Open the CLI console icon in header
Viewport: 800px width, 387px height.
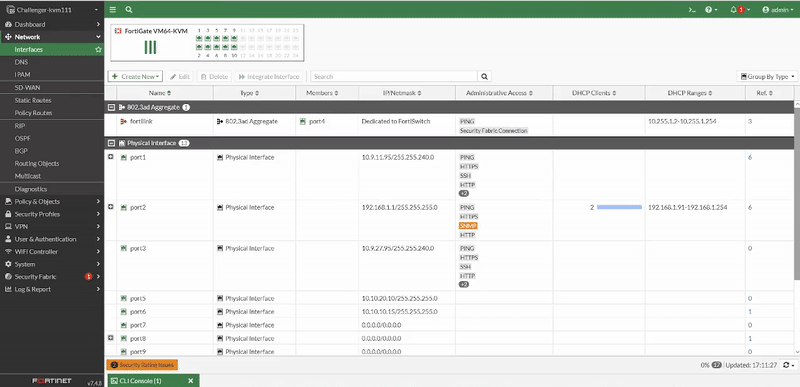click(692, 10)
